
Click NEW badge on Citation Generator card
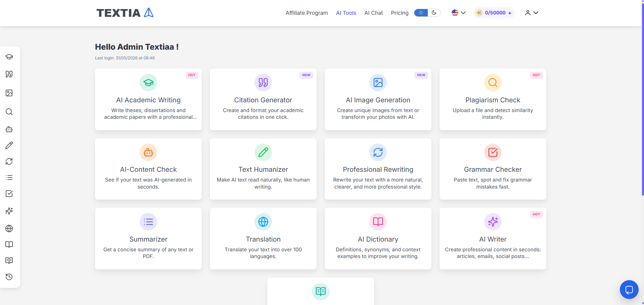click(x=306, y=75)
